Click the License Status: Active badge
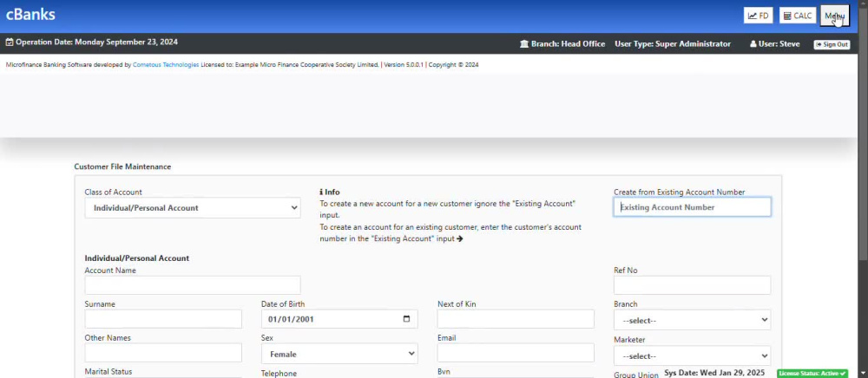Image resolution: width=868 pixels, height=378 pixels. [812, 374]
